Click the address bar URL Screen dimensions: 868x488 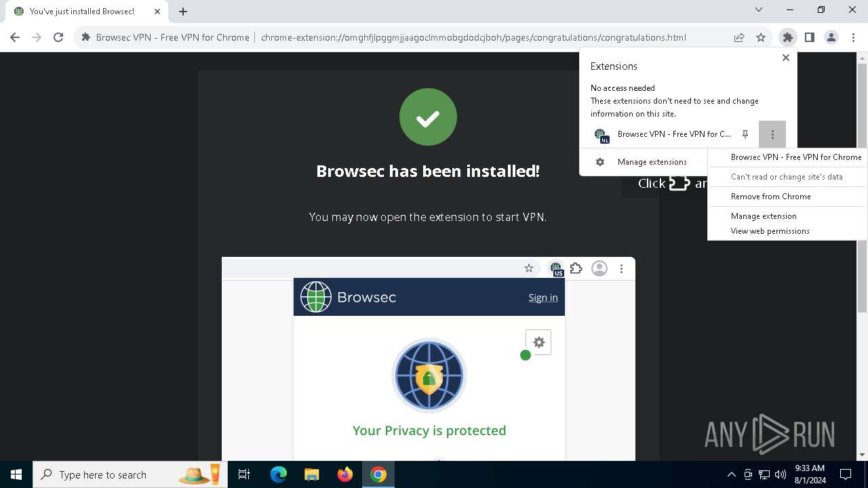click(x=473, y=37)
